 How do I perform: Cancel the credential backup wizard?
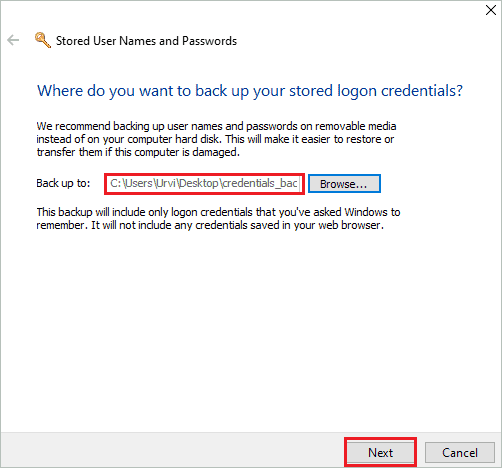(460, 453)
